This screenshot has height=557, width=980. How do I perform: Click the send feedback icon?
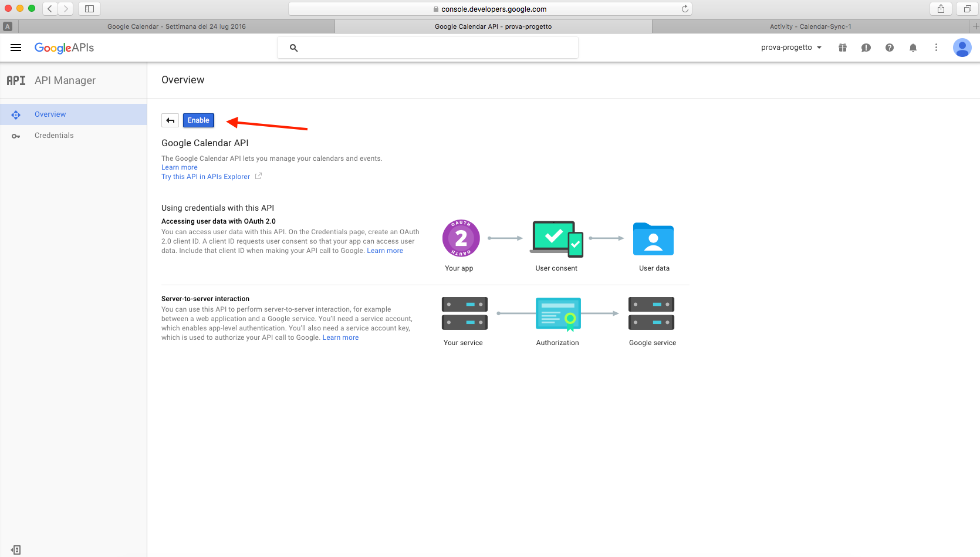click(866, 48)
